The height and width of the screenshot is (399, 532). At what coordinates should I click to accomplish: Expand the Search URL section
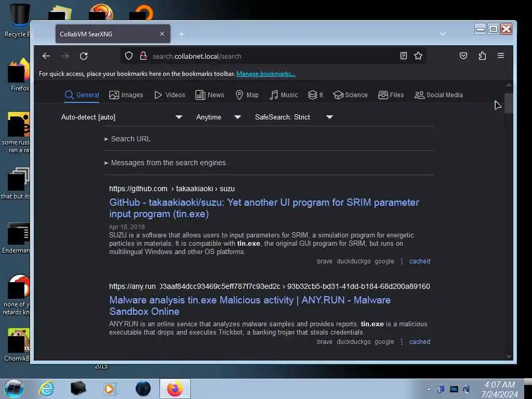click(x=130, y=139)
